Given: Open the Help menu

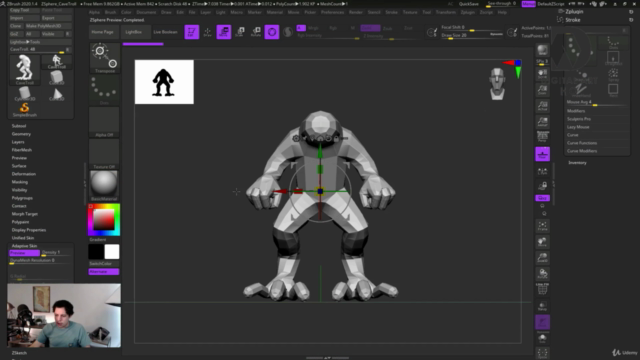Looking at the screenshot, I should tap(502, 12).
